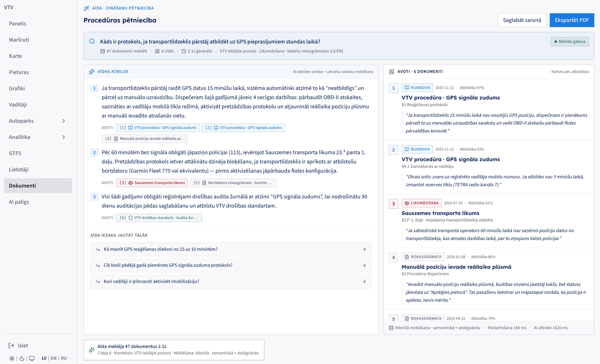The image size is (600, 364).
Task: Click 'Pārkārtošana 184 ms' in source footer
Action: [x=507, y=328]
